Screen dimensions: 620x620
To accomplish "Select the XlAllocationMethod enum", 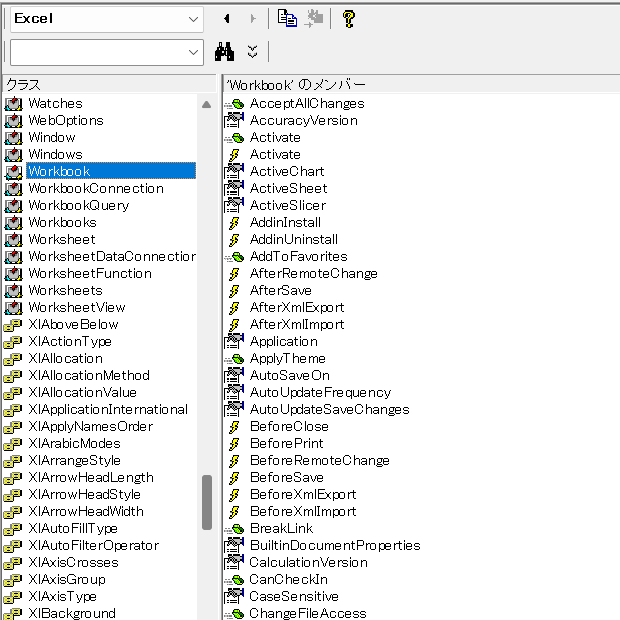I will tap(89, 376).
